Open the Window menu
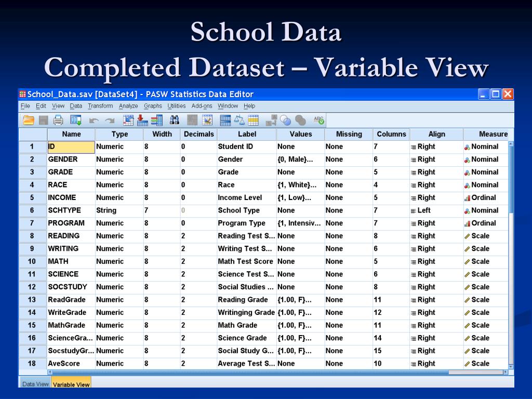 (x=228, y=106)
